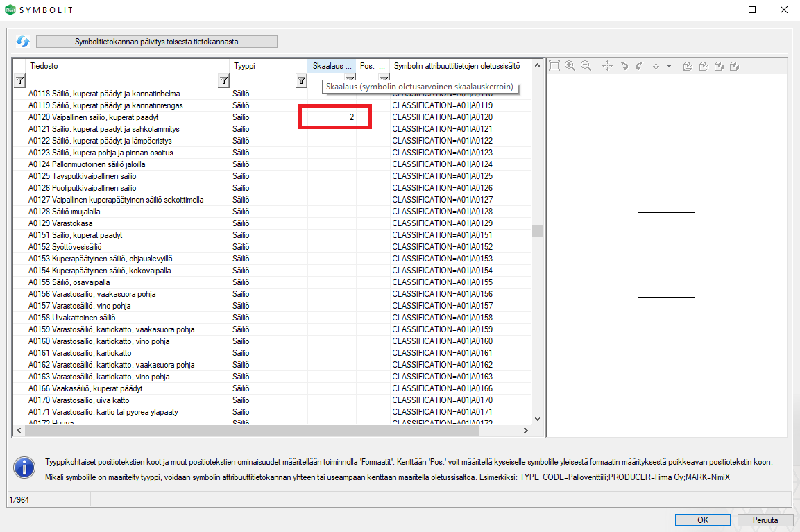This screenshot has width=800, height=532.
Task: Zoom in on the symbol preview
Action: click(x=570, y=66)
